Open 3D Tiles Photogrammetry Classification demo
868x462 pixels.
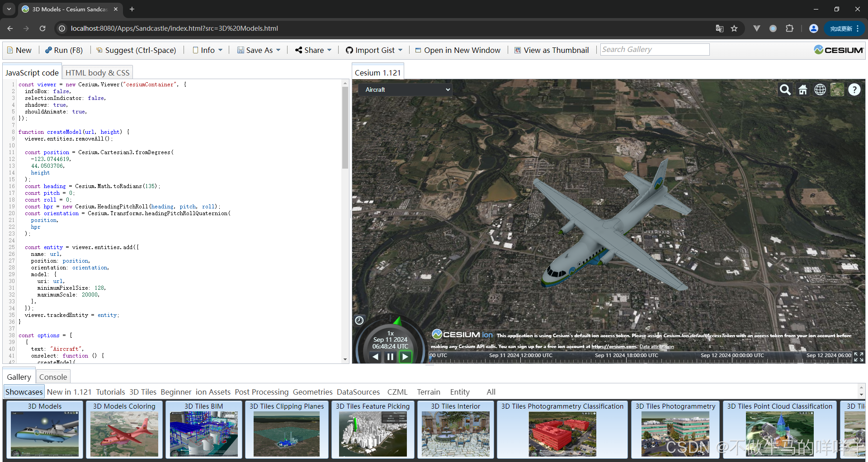[562, 429]
